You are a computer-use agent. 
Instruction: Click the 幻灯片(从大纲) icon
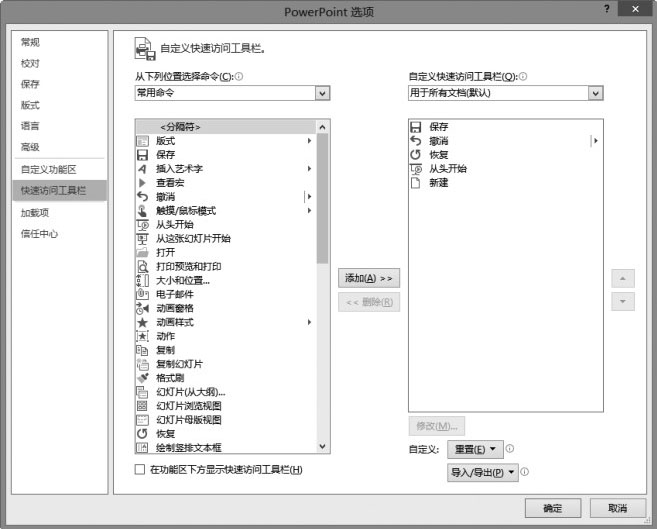[142, 392]
